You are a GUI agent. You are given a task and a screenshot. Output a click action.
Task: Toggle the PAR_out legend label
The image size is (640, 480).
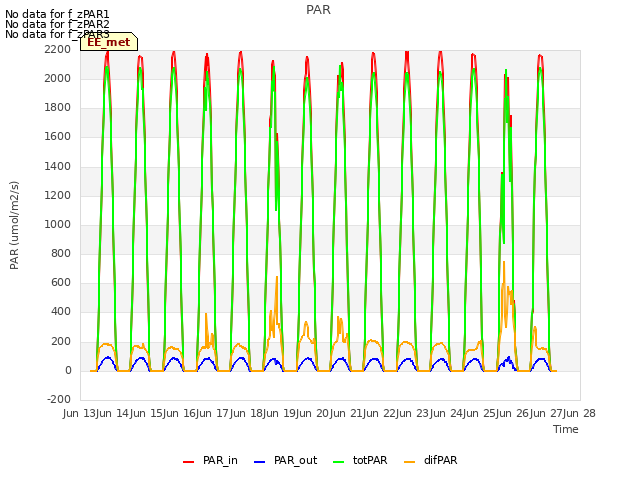pyautogui.click(x=296, y=460)
